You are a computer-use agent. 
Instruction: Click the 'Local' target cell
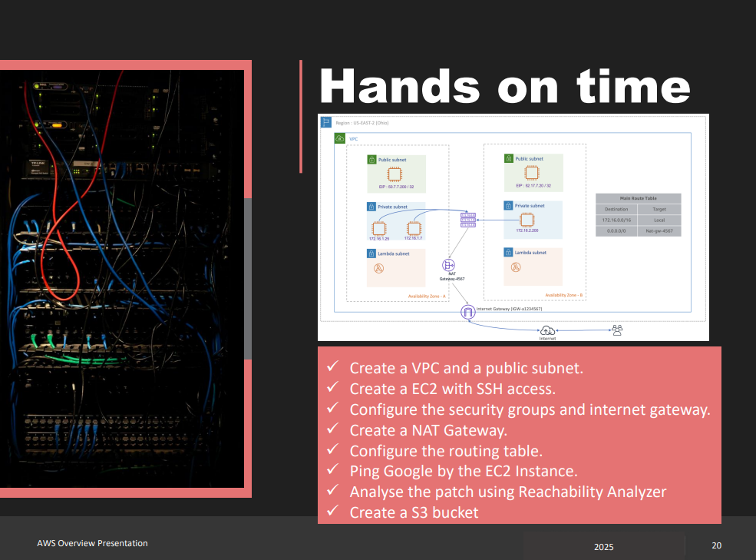659,220
